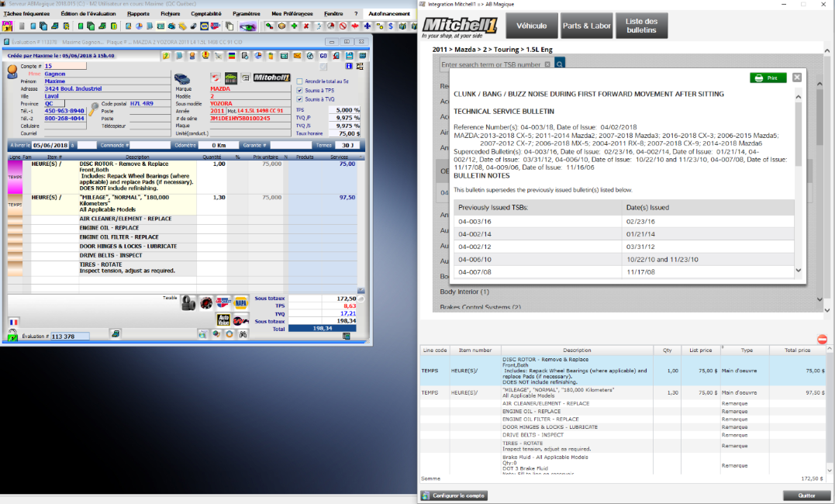Screen dimensions: 835x504
Task: Click the Parts & Labor button
Action: (x=586, y=26)
